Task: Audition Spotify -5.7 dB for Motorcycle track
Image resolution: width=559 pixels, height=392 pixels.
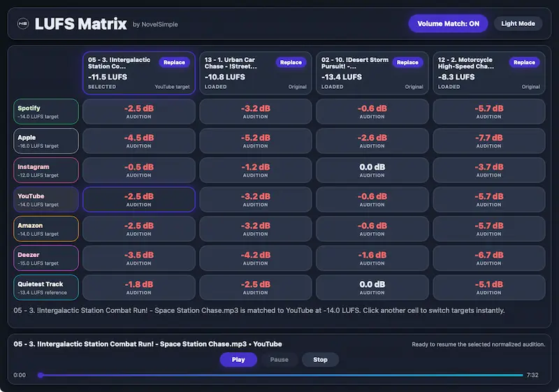Action: (488, 112)
